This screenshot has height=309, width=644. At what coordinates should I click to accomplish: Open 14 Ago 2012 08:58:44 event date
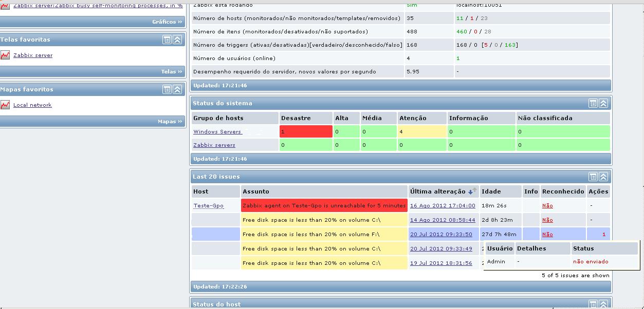pyautogui.click(x=443, y=220)
